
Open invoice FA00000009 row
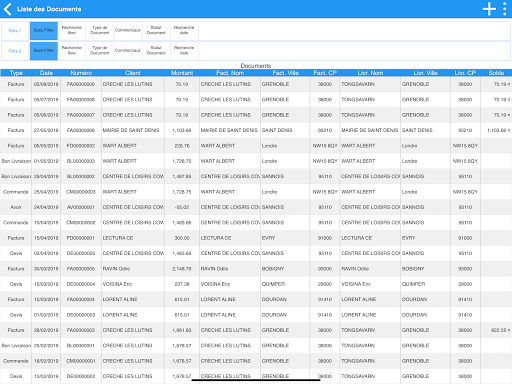click(x=256, y=84)
